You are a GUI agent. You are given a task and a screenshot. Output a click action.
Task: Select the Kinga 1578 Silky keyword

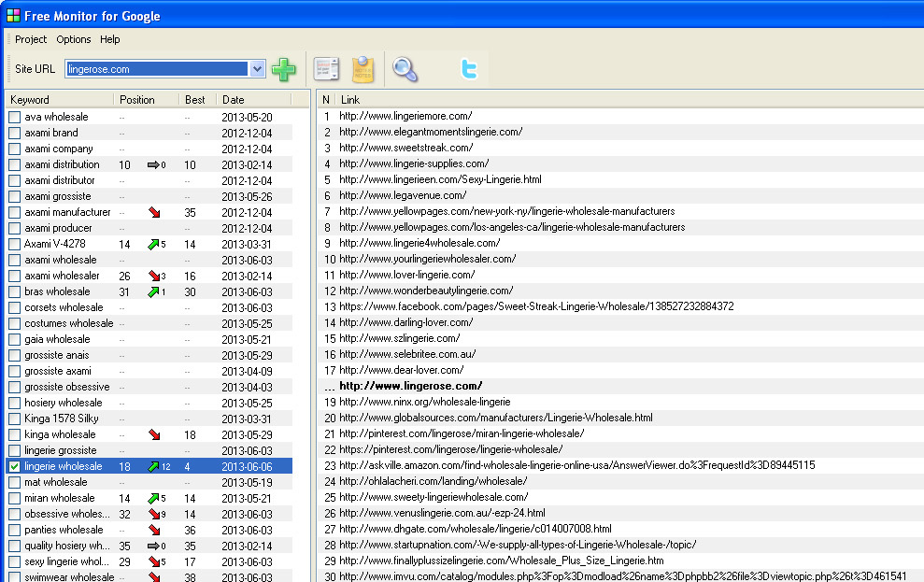click(62, 419)
